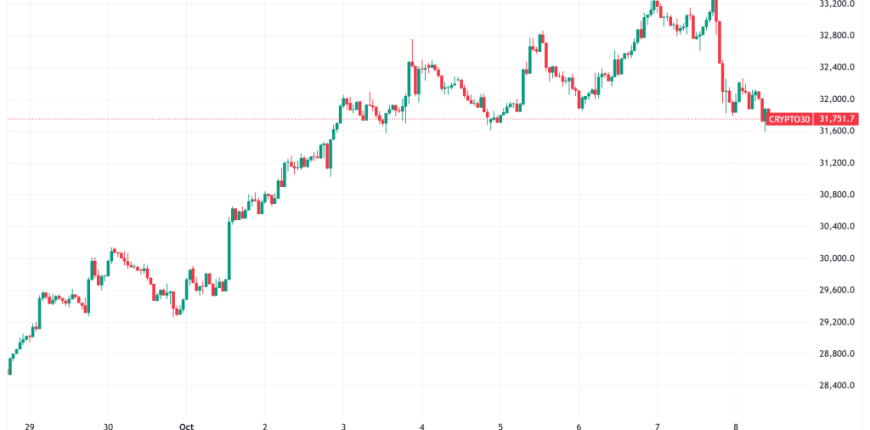Click the 31,200.0 price axis label
Viewport: 870px width, 430px height.
[837, 163]
